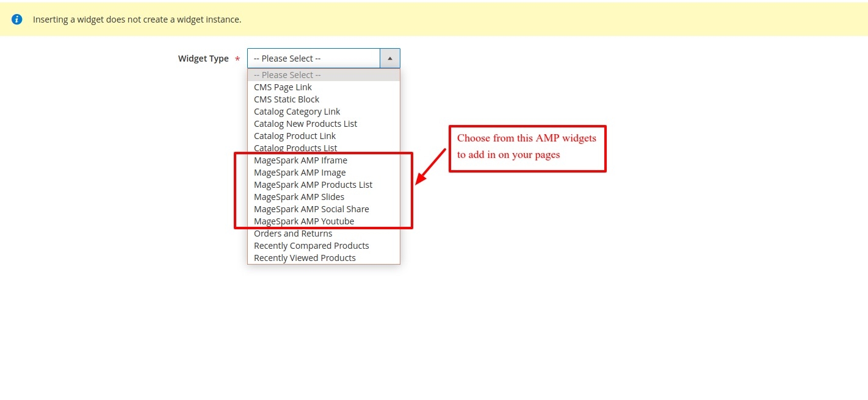The image size is (868, 400).
Task: Click the Widget Type select field
Action: 324,59
